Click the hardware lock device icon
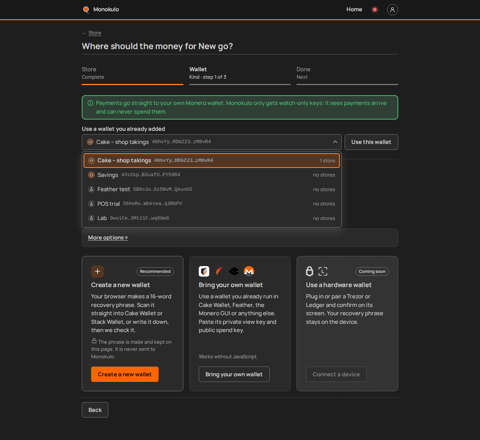This screenshot has width=480, height=440. 309,271
